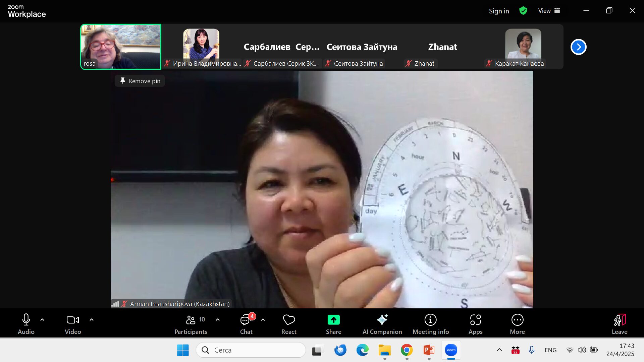Click Sign in at the top
The image size is (644, 362).
[499, 11]
